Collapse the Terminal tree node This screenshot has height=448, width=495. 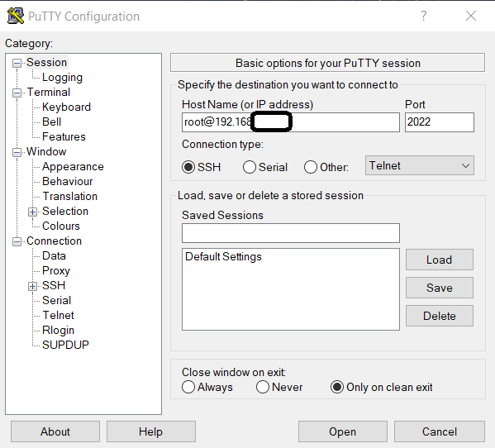click(17, 93)
